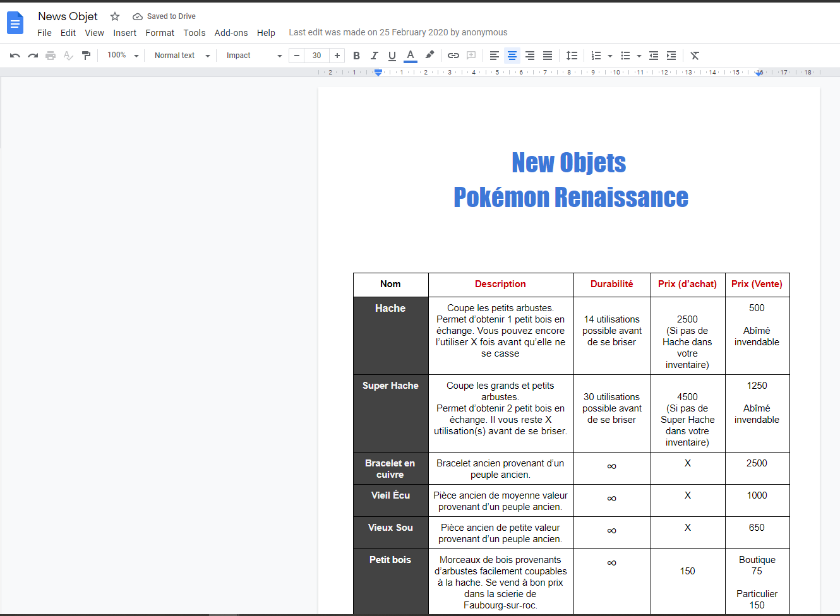Screen dimensions: 840x616
Task: Click the Prix (d'achat) header cell
Action: [688, 285]
